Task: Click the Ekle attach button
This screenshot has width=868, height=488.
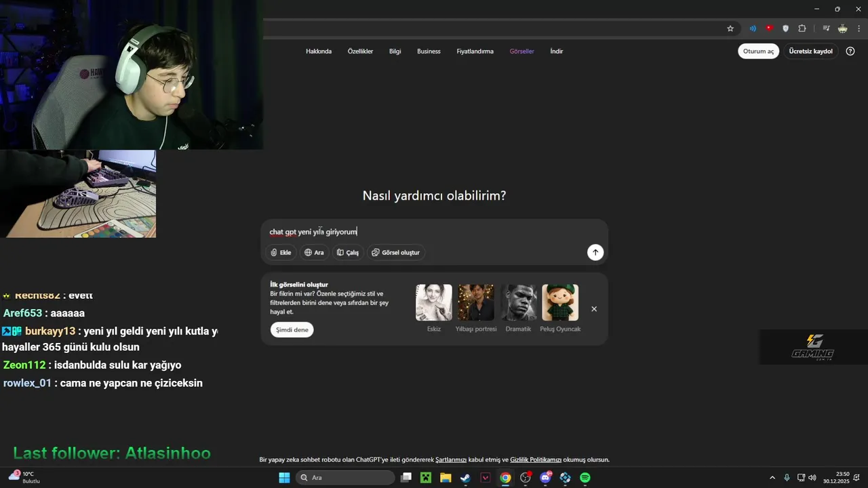Action: pyautogui.click(x=281, y=253)
